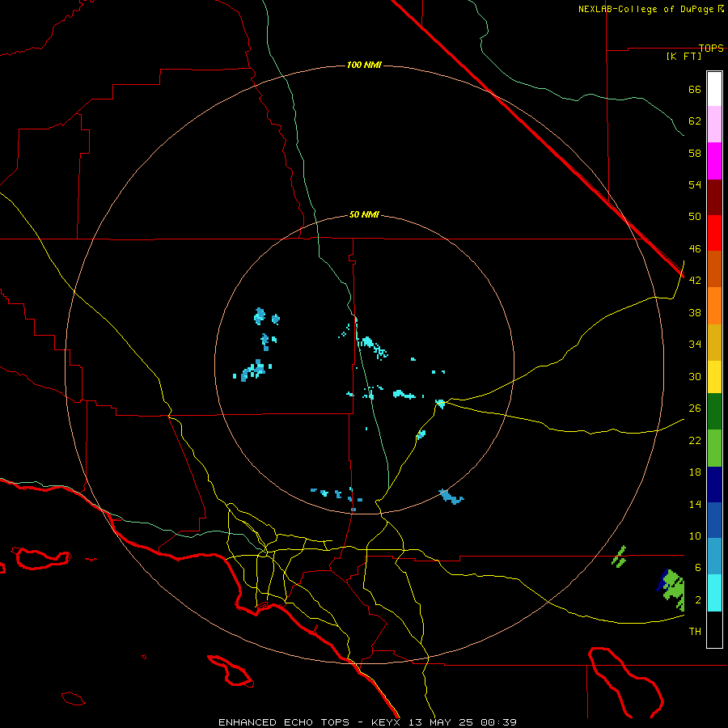
Task: Click the legend value '38'
Action: coord(695,312)
